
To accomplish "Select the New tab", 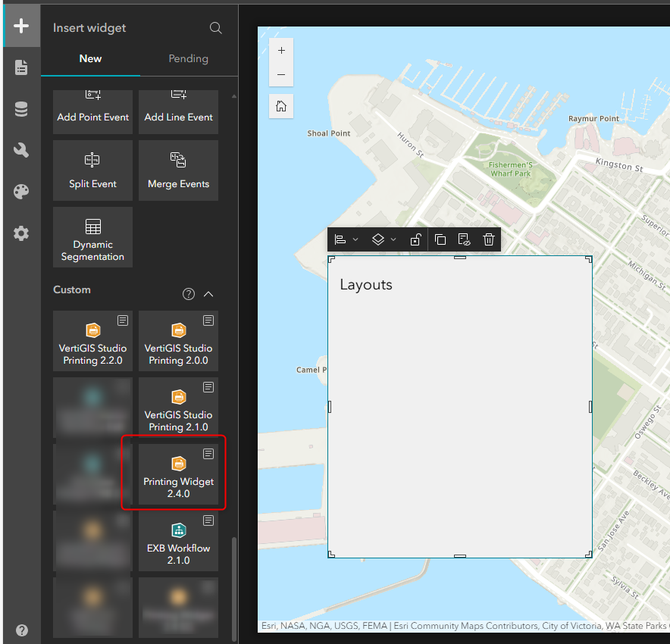I will click(x=90, y=59).
